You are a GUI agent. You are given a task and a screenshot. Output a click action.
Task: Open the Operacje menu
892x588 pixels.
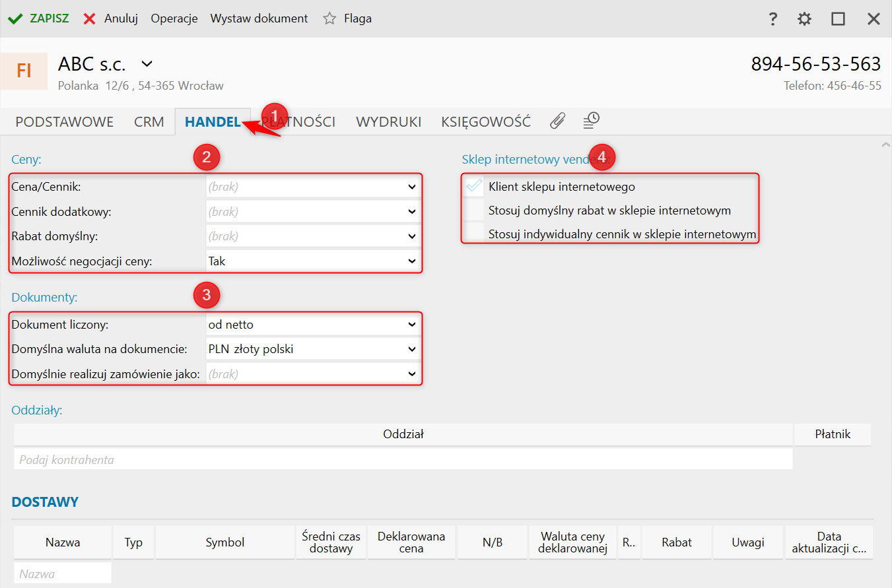(174, 18)
